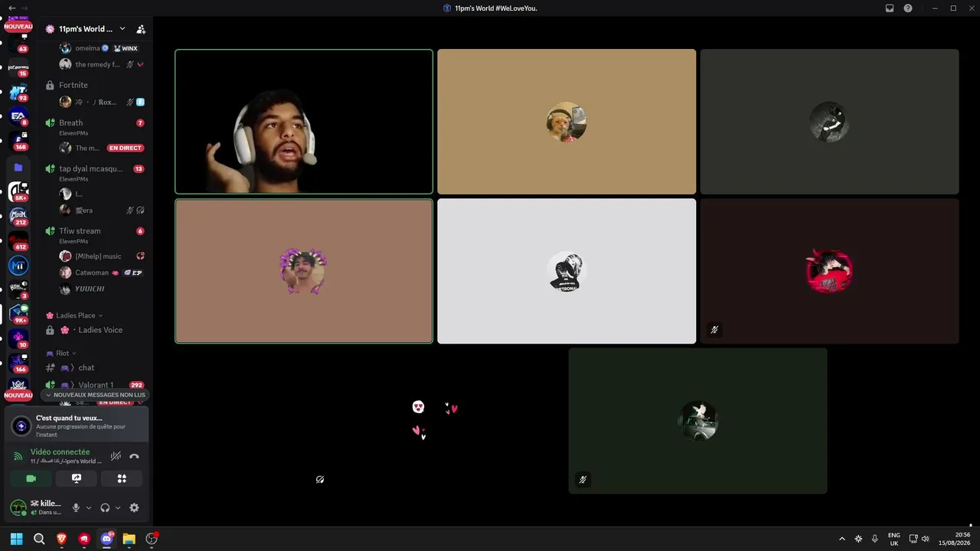Open the Windows Start menu
Image resolution: width=980 pixels, height=551 pixels.
pos(16,539)
